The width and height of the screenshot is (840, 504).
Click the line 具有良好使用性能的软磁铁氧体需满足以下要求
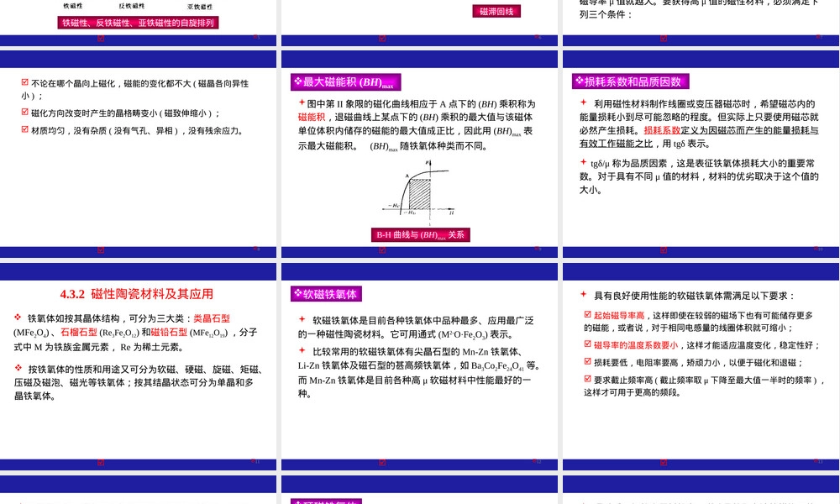(695, 296)
